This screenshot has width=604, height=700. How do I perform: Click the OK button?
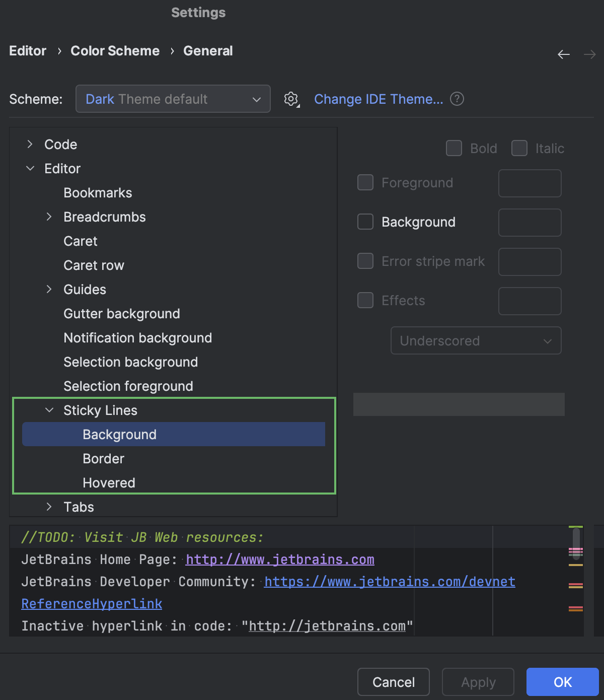pos(563,682)
